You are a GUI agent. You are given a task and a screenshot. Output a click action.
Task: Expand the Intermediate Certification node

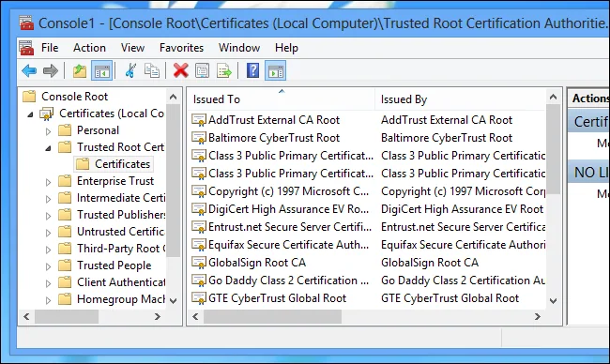click(x=48, y=199)
